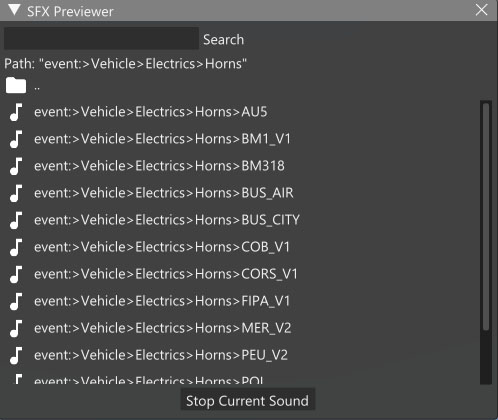The image size is (498, 420).
Task: Collapse the SFX Previewer window triangle
Action: tap(14, 10)
